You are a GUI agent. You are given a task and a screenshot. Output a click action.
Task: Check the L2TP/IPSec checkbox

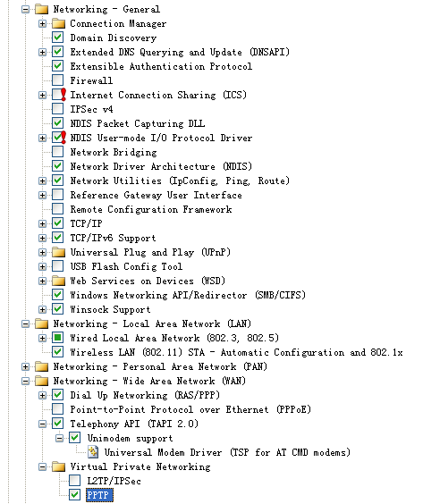pos(75,481)
